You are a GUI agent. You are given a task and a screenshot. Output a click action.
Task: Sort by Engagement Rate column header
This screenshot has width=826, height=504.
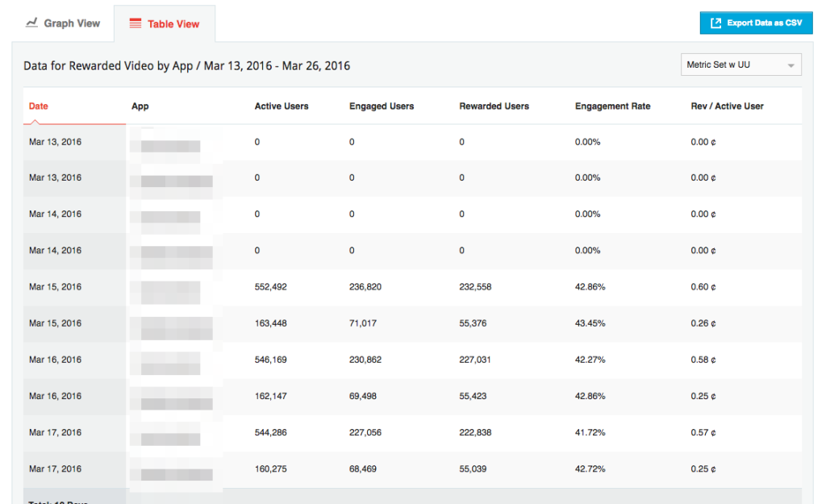[612, 106]
